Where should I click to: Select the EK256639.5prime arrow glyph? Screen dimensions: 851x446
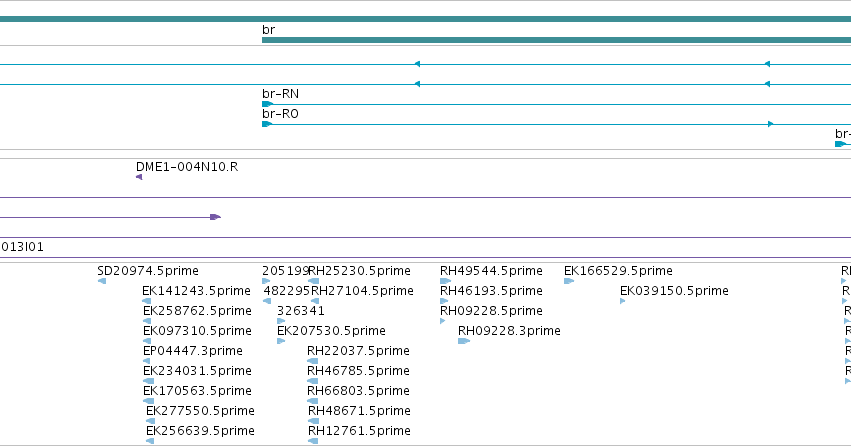(x=150, y=441)
